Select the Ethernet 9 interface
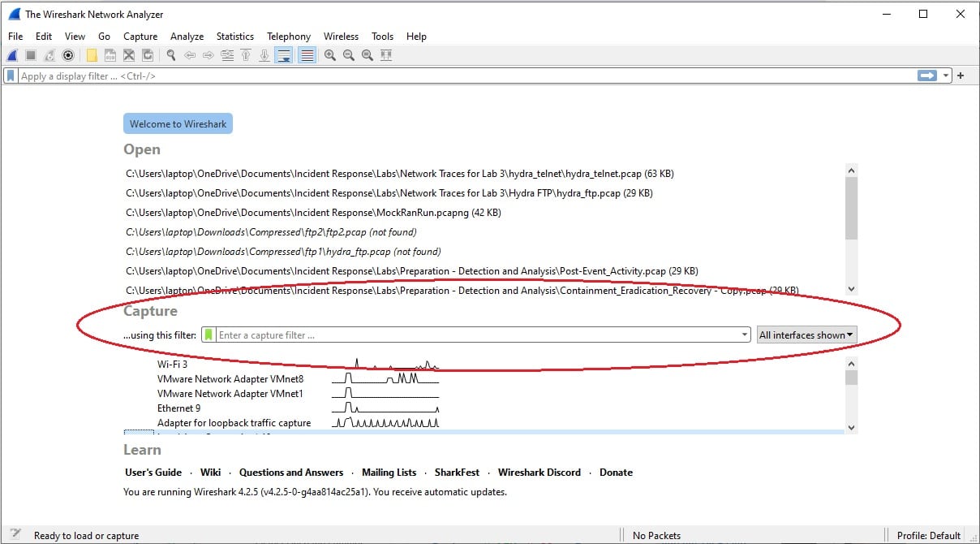 coord(178,408)
